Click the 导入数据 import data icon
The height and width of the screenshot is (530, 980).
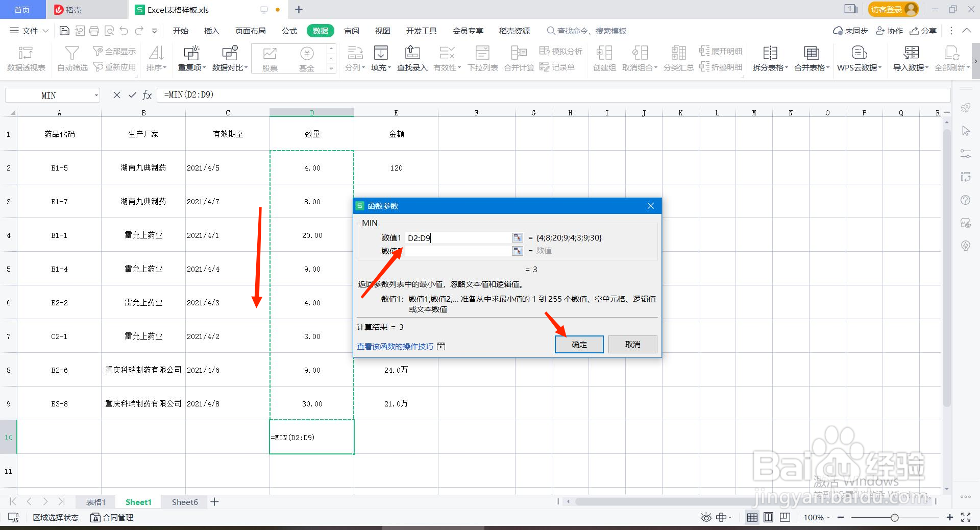pos(911,53)
